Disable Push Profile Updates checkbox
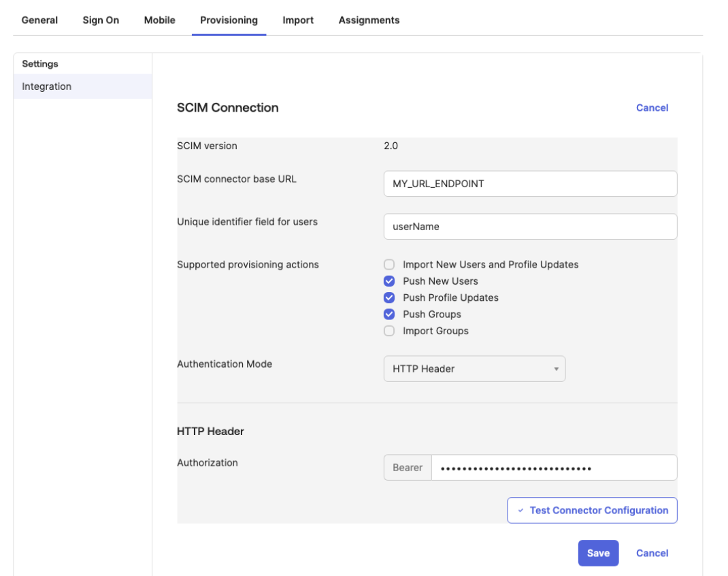Screen dimensions: 728x576 [x=389, y=298]
